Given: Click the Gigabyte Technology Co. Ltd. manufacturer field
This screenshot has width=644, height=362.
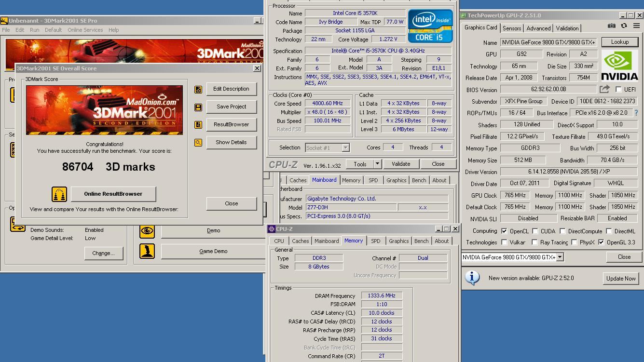Looking at the screenshot, I should [377, 199].
